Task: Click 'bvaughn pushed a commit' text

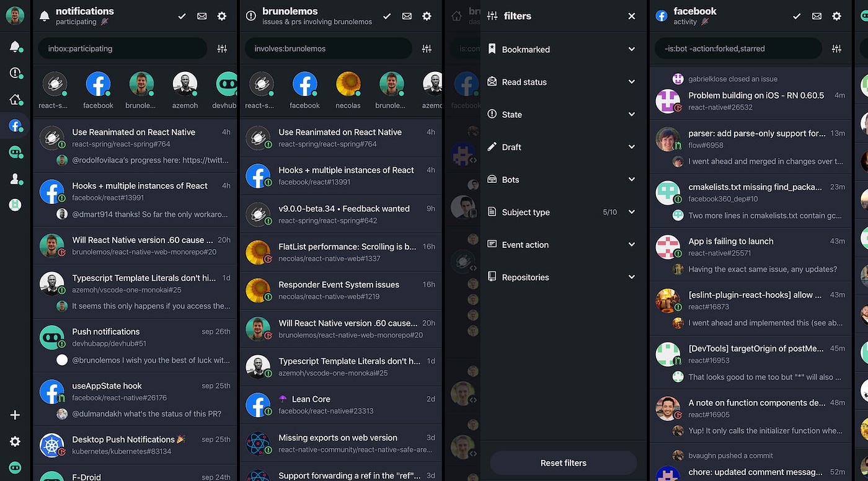Action: click(730, 456)
